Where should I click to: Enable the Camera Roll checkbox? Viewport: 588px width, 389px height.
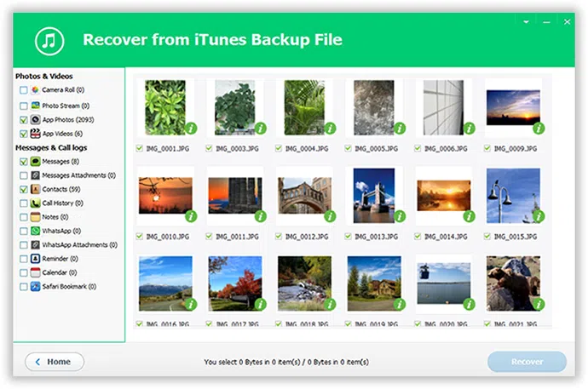tap(24, 90)
